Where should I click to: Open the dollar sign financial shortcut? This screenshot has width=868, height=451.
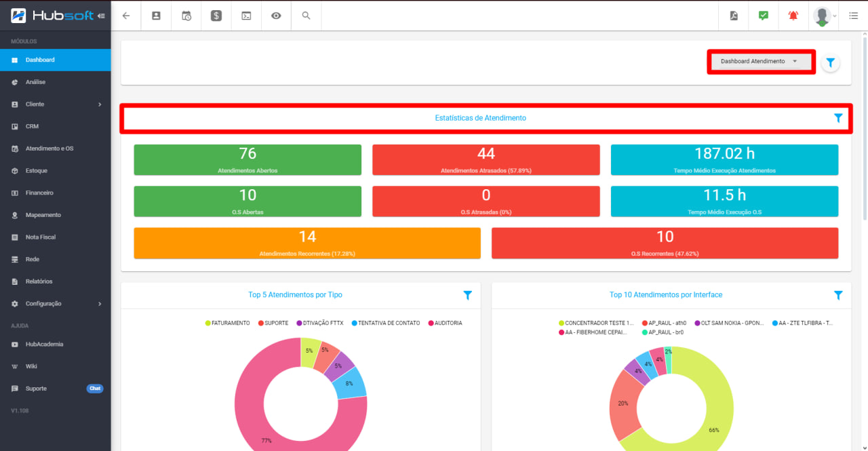(x=216, y=16)
